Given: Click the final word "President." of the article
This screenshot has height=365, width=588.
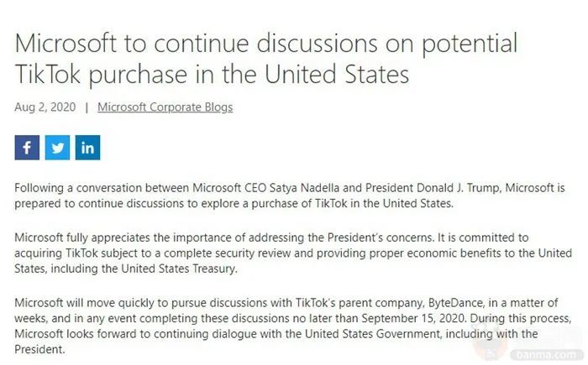Looking at the screenshot, I should click(39, 350).
